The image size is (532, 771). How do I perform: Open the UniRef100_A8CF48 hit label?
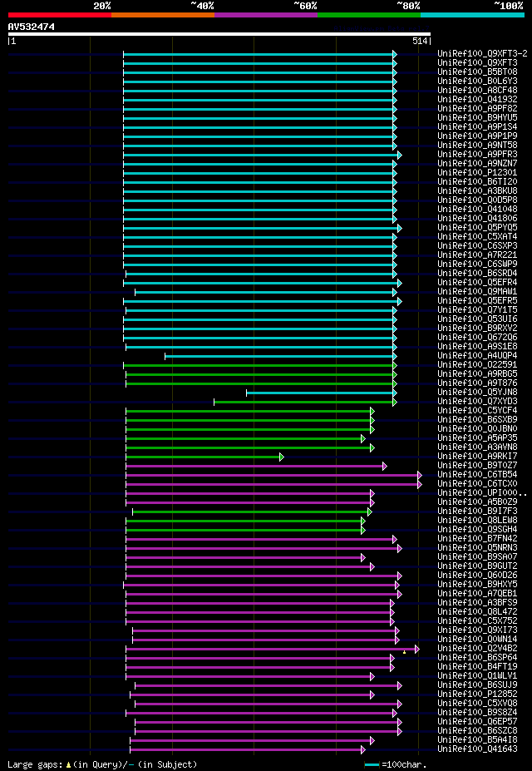477,91
